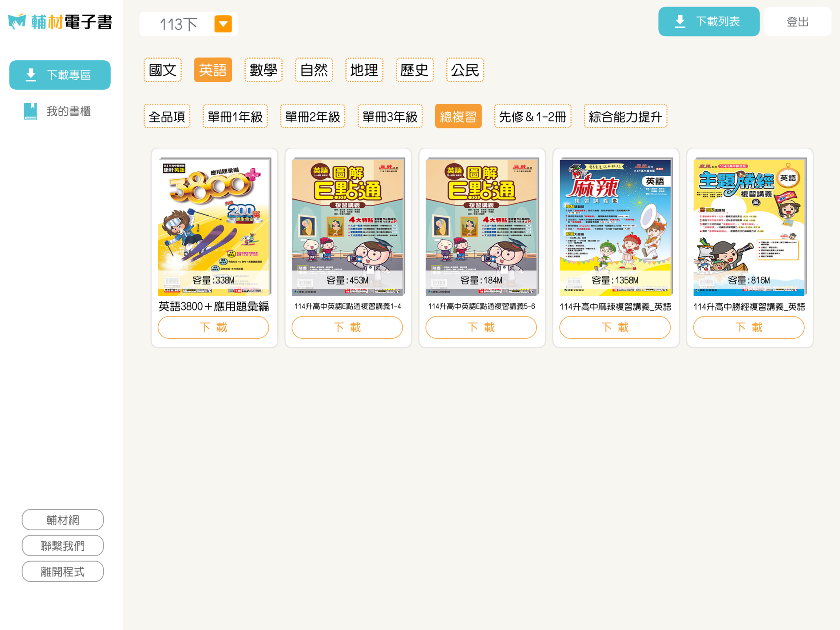Image resolution: width=840 pixels, height=630 pixels.
Task: Click the 麻辣 英語 cover thumbnail
Action: tap(616, 226)
